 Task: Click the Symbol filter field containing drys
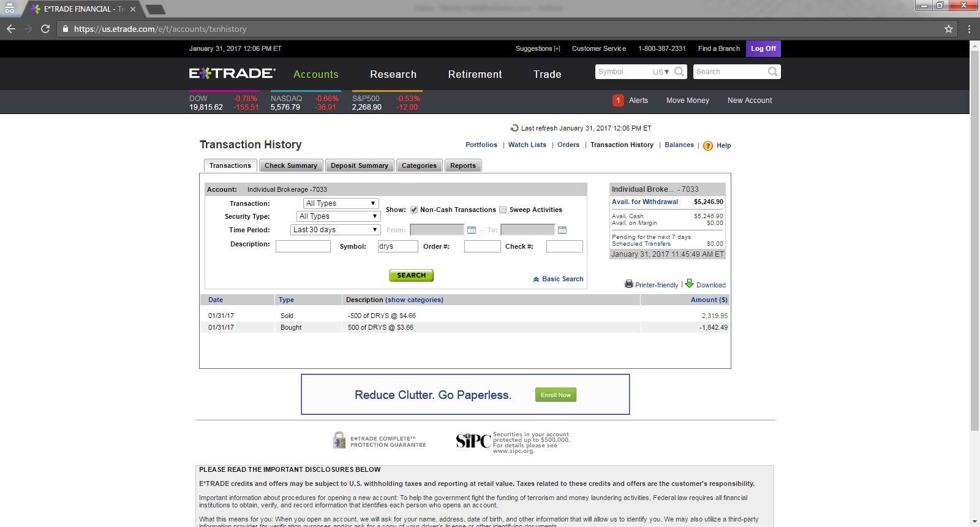point(398,246)
